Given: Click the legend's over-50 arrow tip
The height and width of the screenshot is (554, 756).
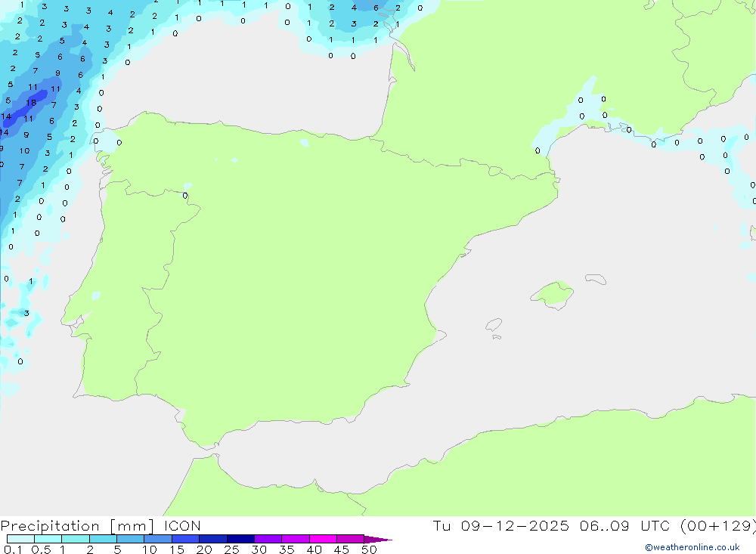Looking at the screenshot, I should point(378,539).
